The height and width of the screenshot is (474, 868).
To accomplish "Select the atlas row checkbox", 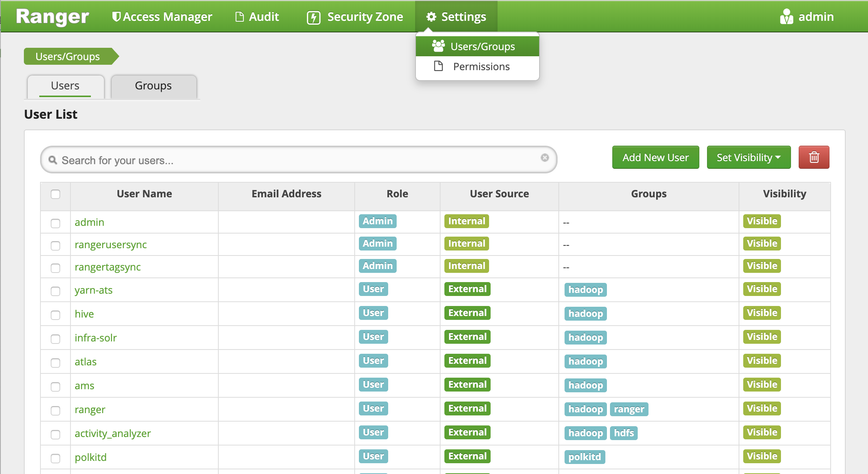I will pos(55,363).
